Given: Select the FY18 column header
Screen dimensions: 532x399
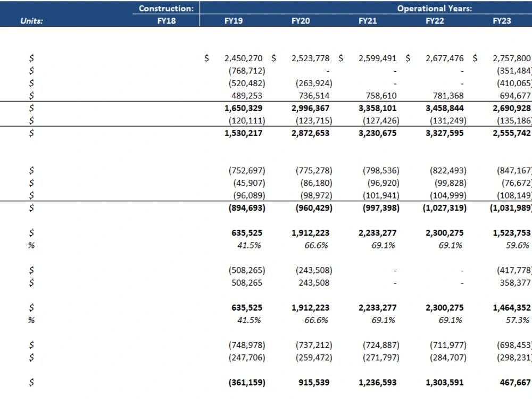Looking at the screenshot, I should pyautogui.click(x=167, y=21).
